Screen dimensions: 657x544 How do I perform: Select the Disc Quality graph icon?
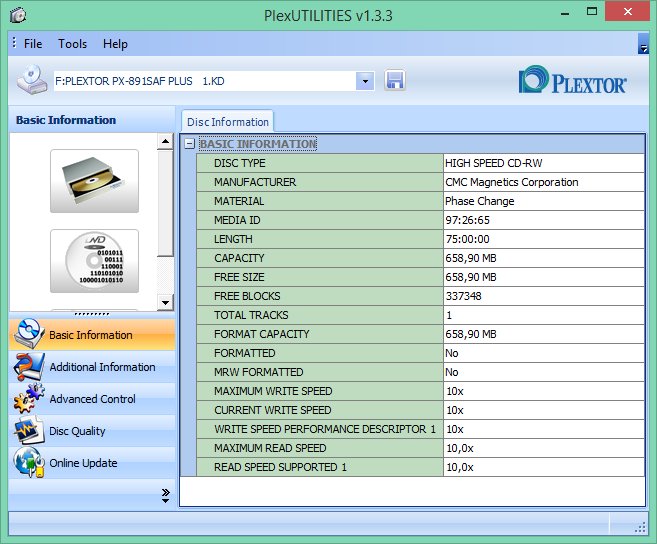(28, 430)
